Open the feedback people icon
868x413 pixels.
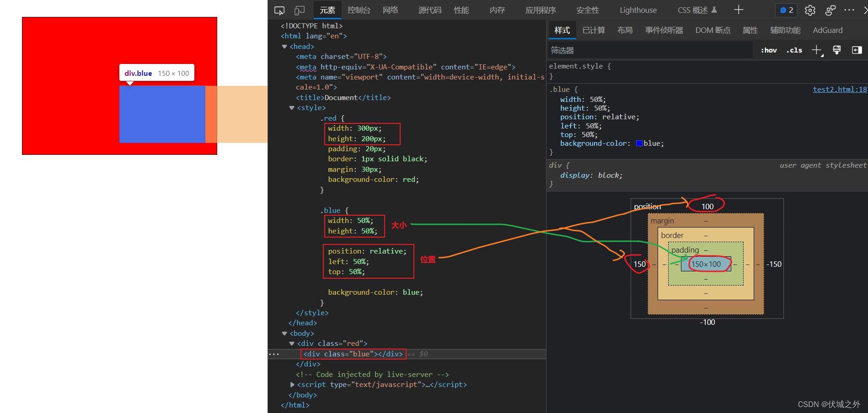(830, 10)
